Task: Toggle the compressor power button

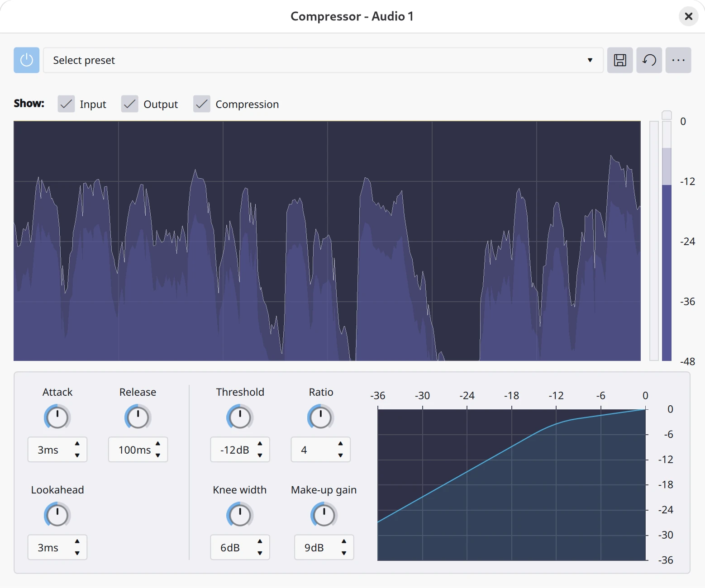Action: 26,60
